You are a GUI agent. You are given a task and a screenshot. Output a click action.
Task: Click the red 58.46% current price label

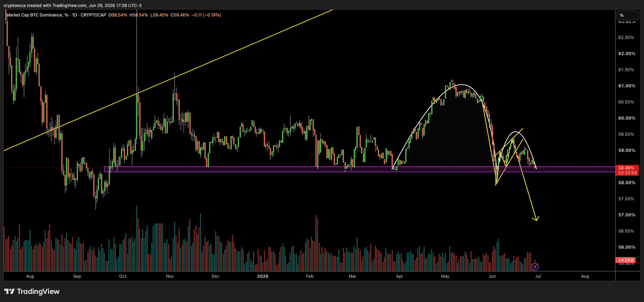626,168
